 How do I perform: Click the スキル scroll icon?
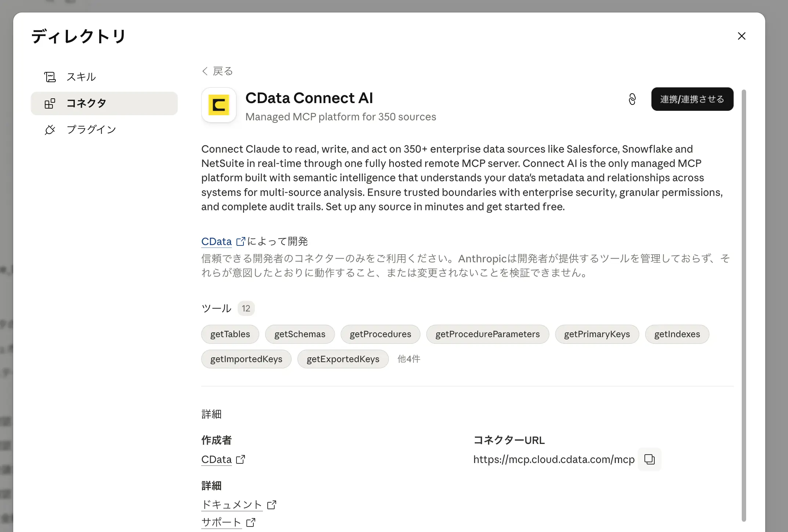50,77
